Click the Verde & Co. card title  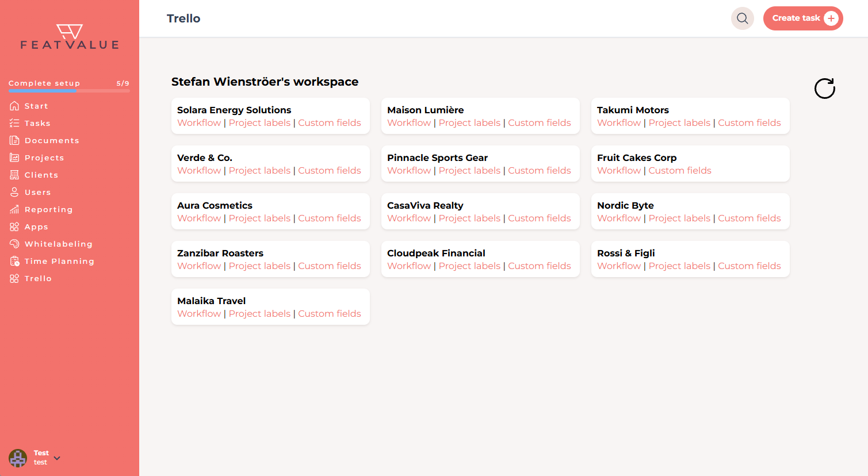coord(205,158)
